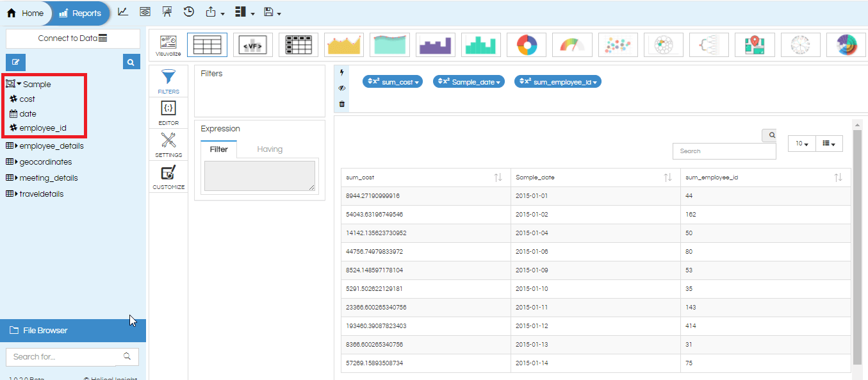Collapse the Sample view node
This screenshot has height=380, width=868.
[19, 84]
